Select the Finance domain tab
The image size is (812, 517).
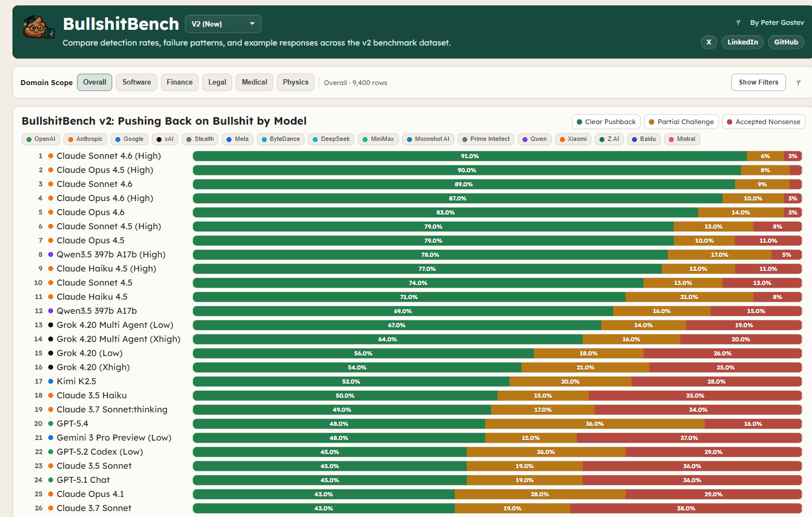click(x=179, y=82)
